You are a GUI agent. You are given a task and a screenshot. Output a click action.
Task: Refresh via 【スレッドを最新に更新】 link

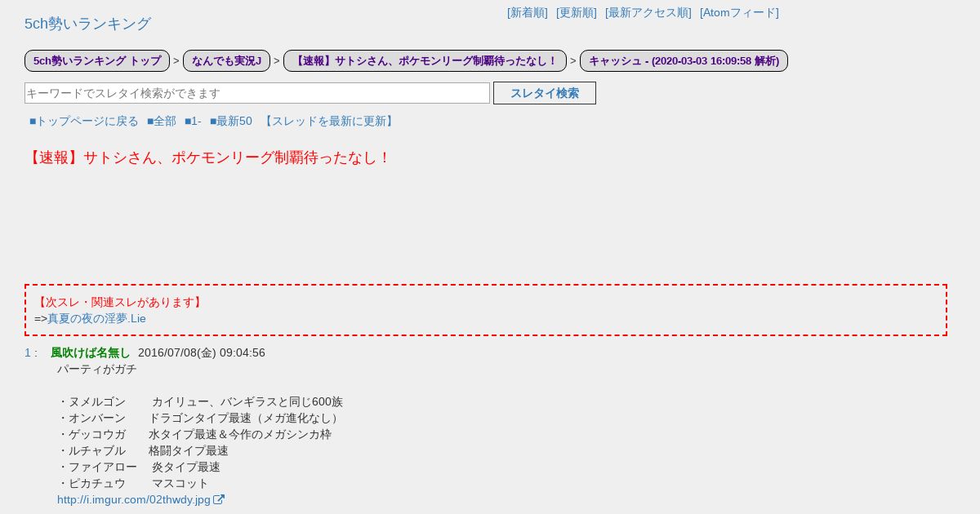[329, 121]
